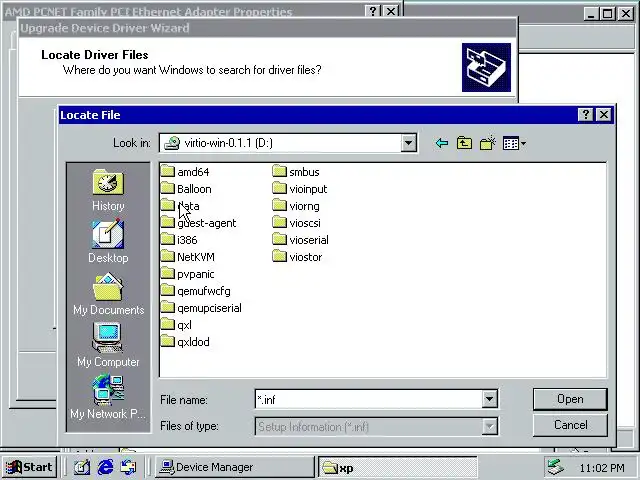The image size is (640, 480).
Task: Click the 11:02 PM system clock
Action: tap(602, 468)
